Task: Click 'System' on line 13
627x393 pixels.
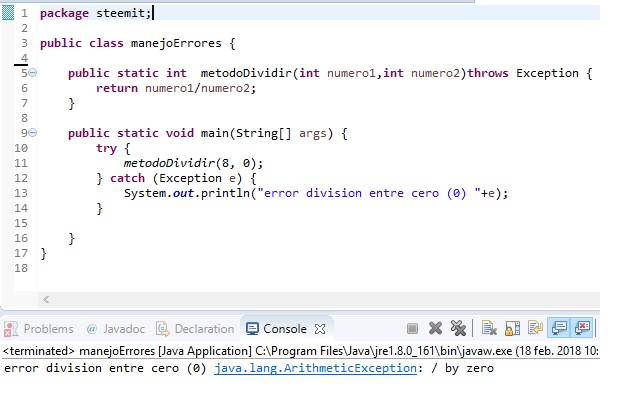Action: point(145,194)
